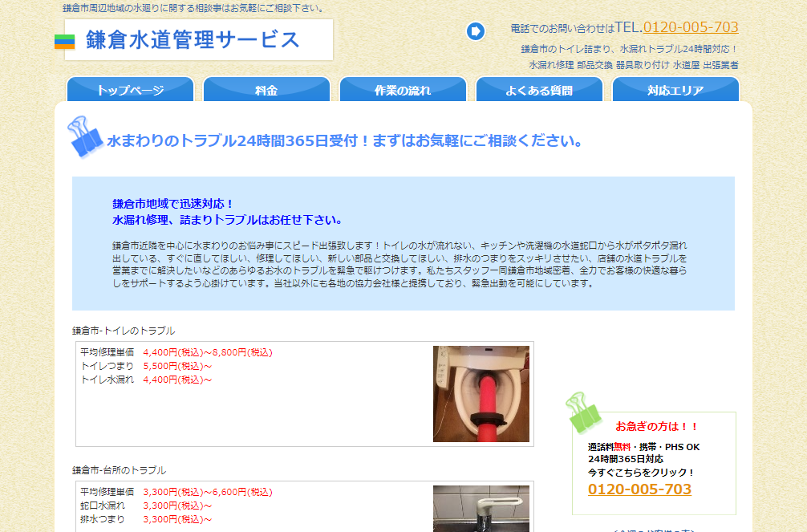
Task: Click the green binder clip icon
Action: pyautogui.click(x=583, y=412)
